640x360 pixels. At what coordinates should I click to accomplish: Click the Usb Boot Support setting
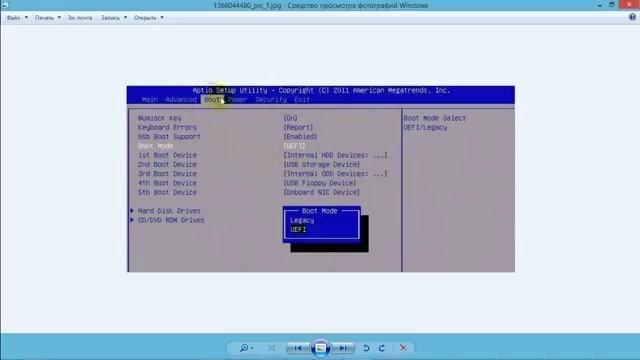(169, 137)
